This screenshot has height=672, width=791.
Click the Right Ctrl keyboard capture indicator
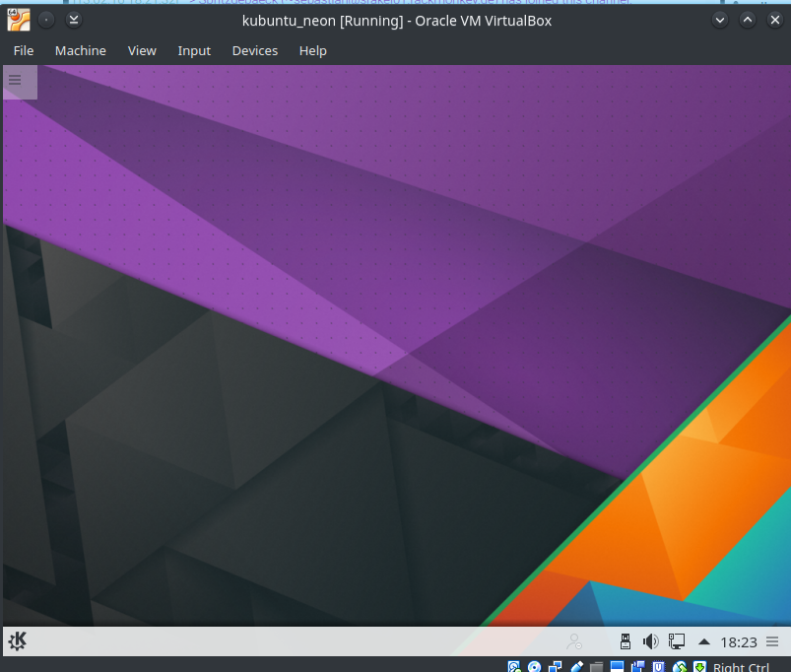pyautogui.click(x=741, y=666)
